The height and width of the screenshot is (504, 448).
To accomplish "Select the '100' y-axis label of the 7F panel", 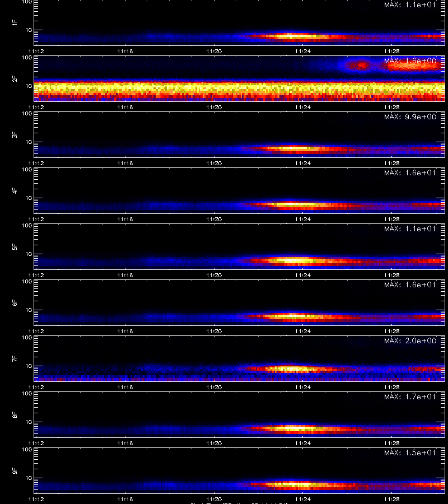I will [27, 338].
